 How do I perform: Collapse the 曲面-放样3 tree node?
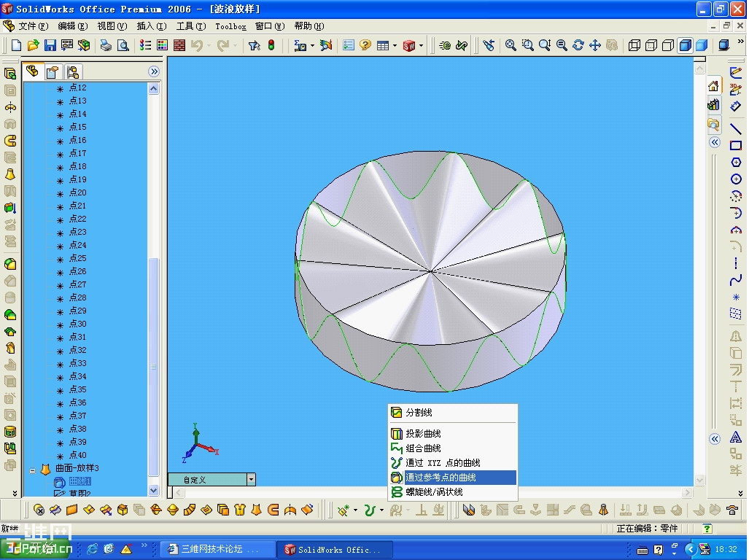click(x=32, y=470)
